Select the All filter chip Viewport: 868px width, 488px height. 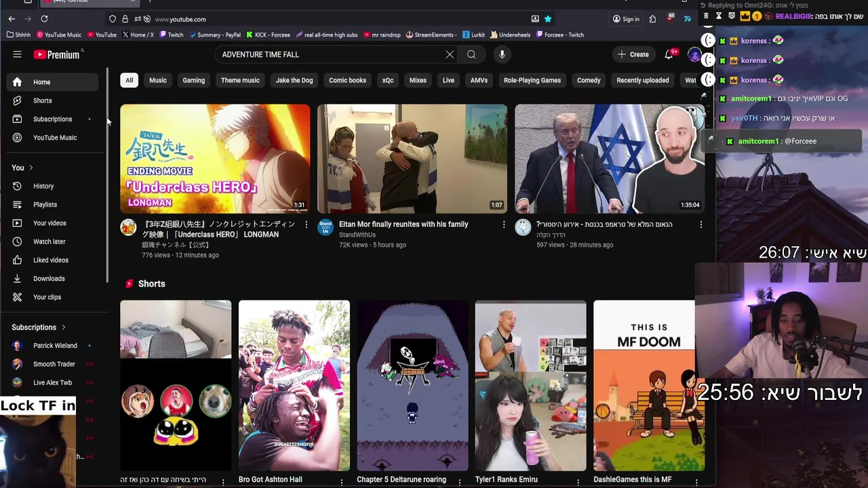point(129,80)
